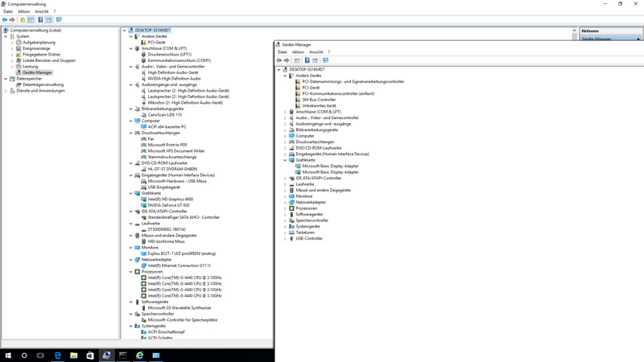Image resolution: width=644 pixels, height=362 pixels.
Task: Expand the Tastaturen device category
Action: click(x=285, y=232)
